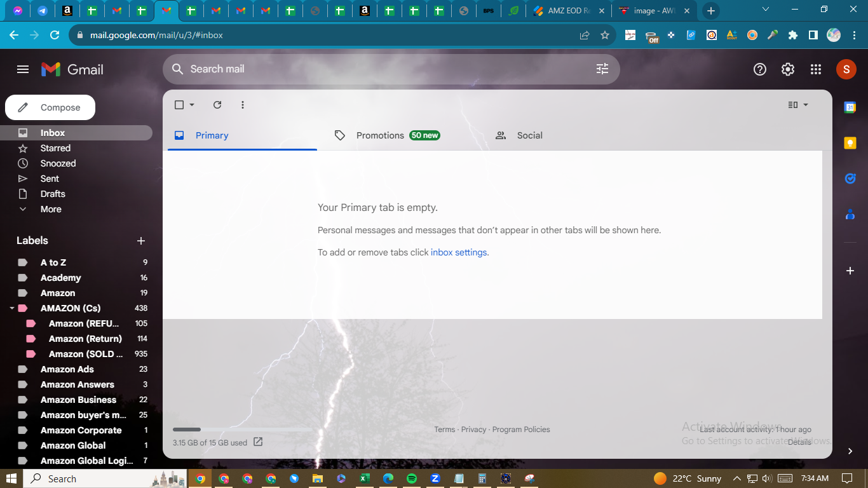Open the tab search dropdown arrow
The height and width of the screenshot is (488, 868).
pos(765,10)
